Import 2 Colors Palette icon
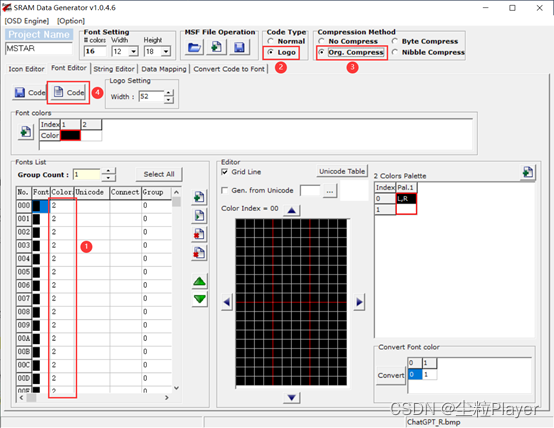The image size is (554, 428). 528,172
